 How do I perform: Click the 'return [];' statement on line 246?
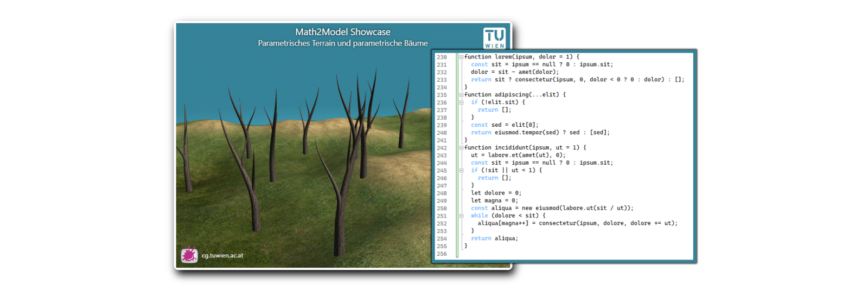pyautogui.click(x=494, y=178)
